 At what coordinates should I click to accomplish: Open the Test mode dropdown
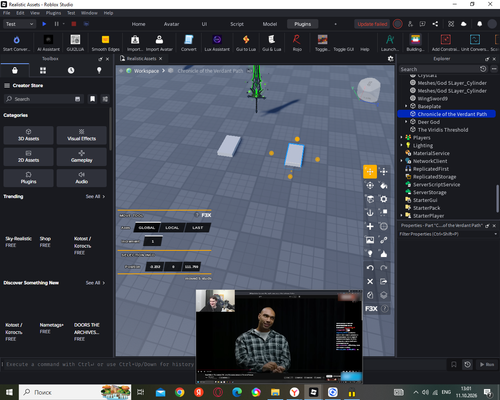point(19,24)
